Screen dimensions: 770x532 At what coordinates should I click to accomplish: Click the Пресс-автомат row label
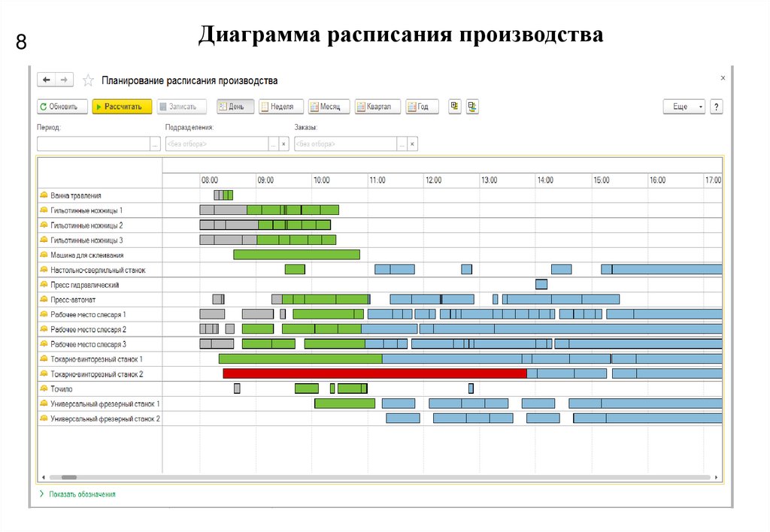pos(73,299)
